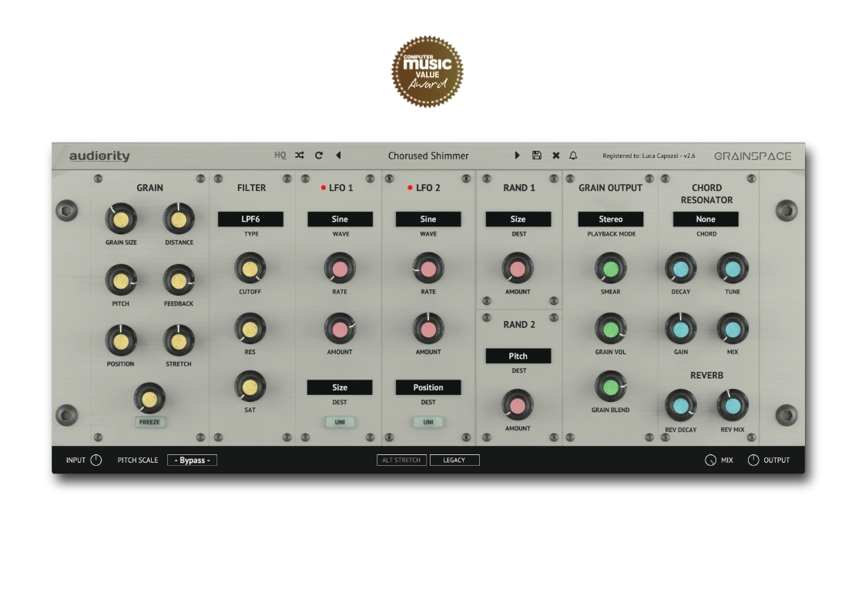Open RAND 1 destination Size dropdown
Screen dimensions: 855x616
[518, 219]
